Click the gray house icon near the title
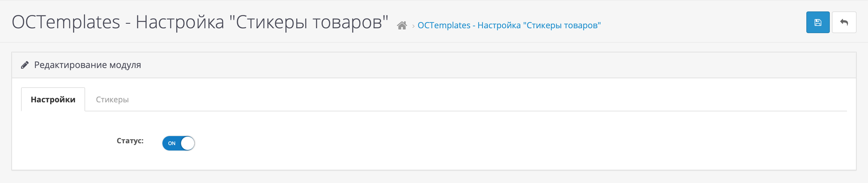This screenshot has width=868, height=183. click(402, 26)
